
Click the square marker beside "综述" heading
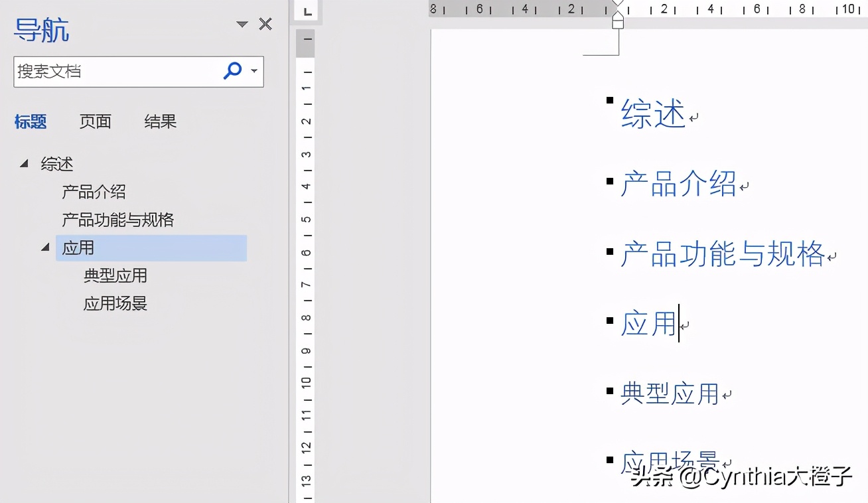point(610,100)
